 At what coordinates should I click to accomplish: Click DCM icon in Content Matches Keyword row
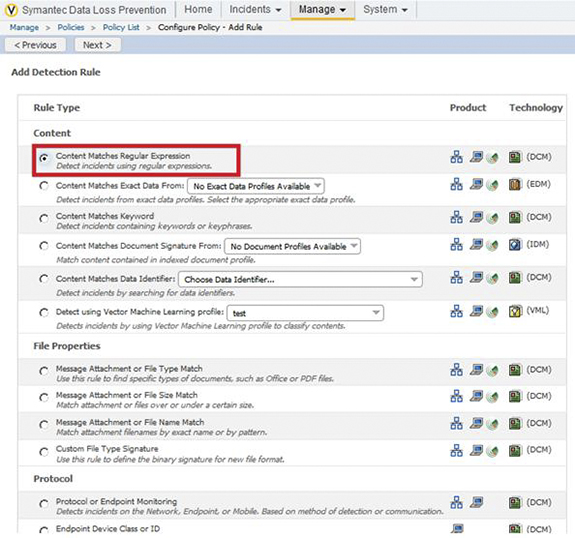515,217
